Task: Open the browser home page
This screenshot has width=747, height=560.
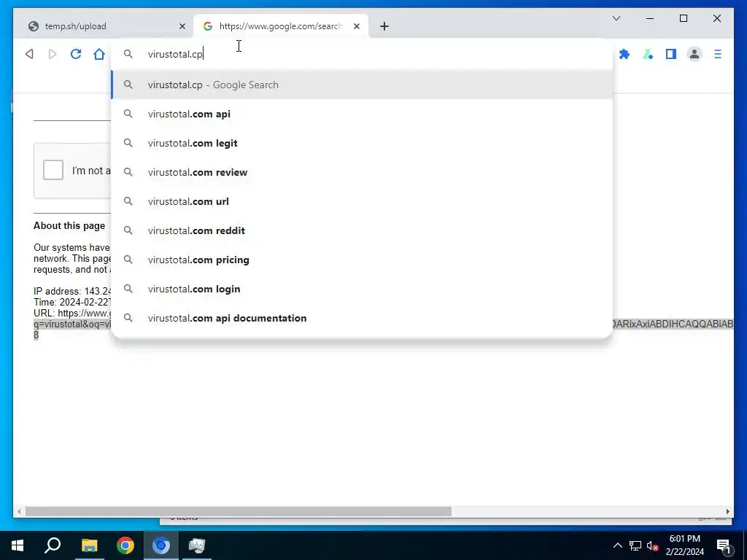Action: tap(99, 54)
